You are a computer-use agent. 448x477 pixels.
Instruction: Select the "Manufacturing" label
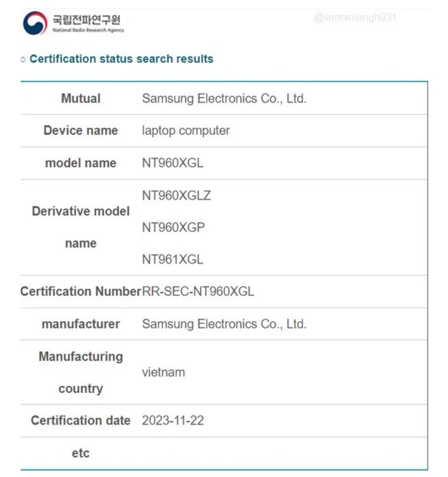click(80, 357)
